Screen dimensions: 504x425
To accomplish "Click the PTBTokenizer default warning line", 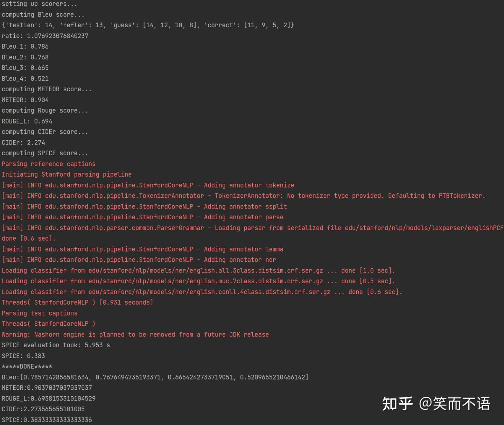I will (243, 196).
